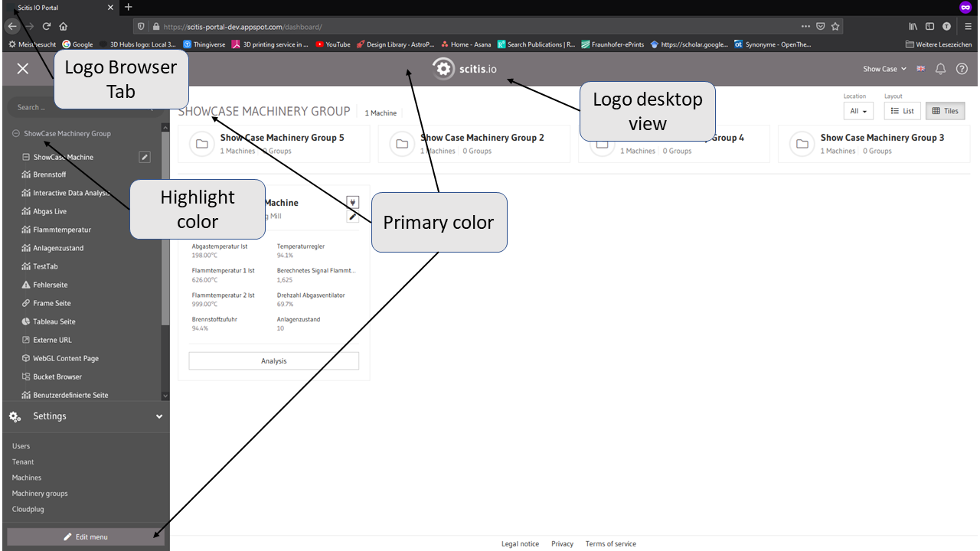The image size is (980, 551).
Task: Collapse the Settings section chevron
Action: click(x=159, y=417)
